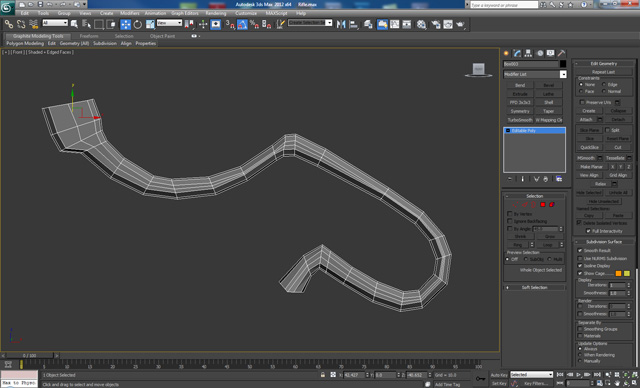Image resolution: width=640 pixels, height=388 pixels.
Task: Toggle the Show Cage checkbox
Action: [x=580, y=273]
